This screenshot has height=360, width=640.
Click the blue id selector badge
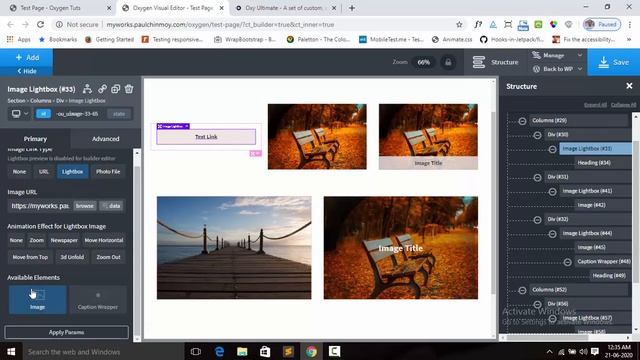(43, 114)
